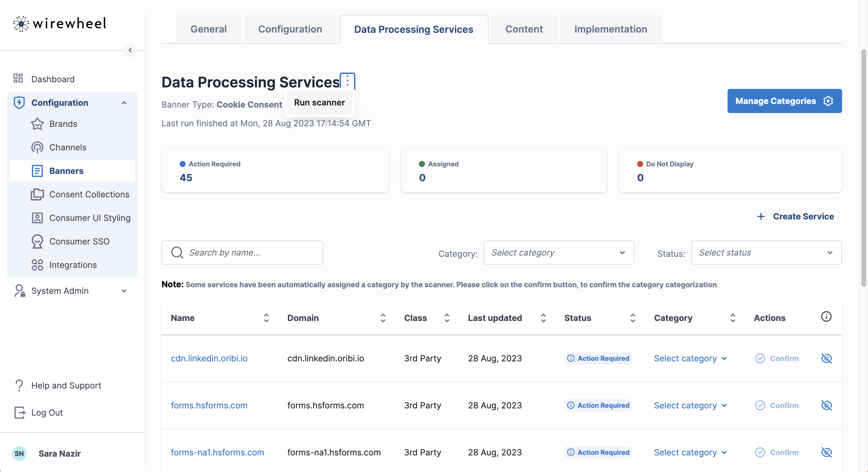The width and height of the screenshot is (868, 472).
Task: Hide cdn.linkedin.oribi.io service from display
Action: coord(826,358)
